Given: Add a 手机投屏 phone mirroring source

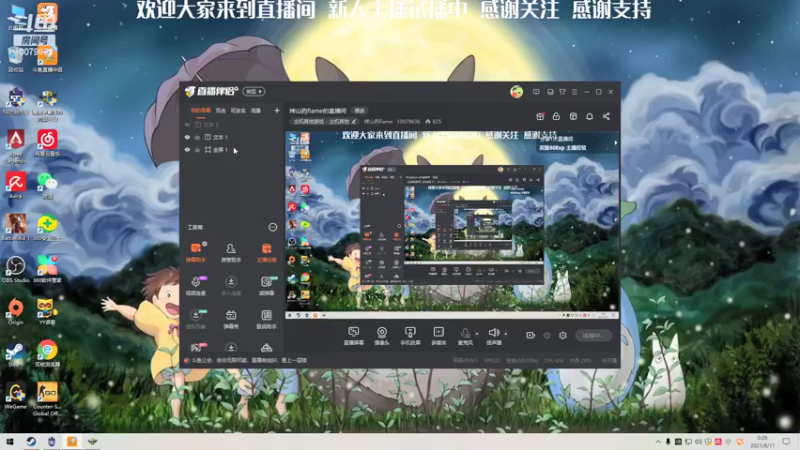Looking at the screenshot, I should 410,336.
